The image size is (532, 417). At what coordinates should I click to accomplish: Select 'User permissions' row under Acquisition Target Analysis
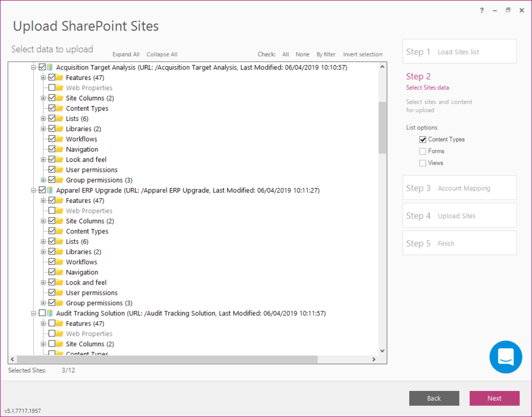click(92, 170)
